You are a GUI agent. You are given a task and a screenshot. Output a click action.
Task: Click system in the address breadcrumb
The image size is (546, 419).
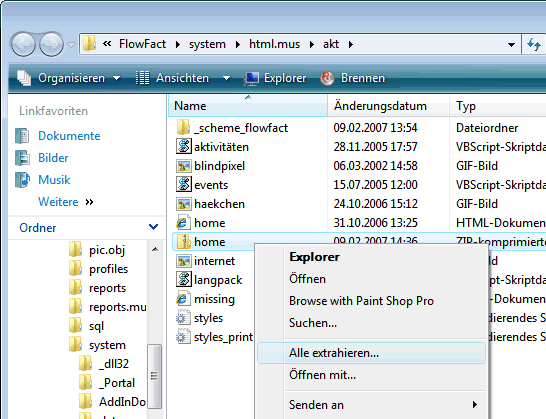pyautogui.click(x=207, y=44)
